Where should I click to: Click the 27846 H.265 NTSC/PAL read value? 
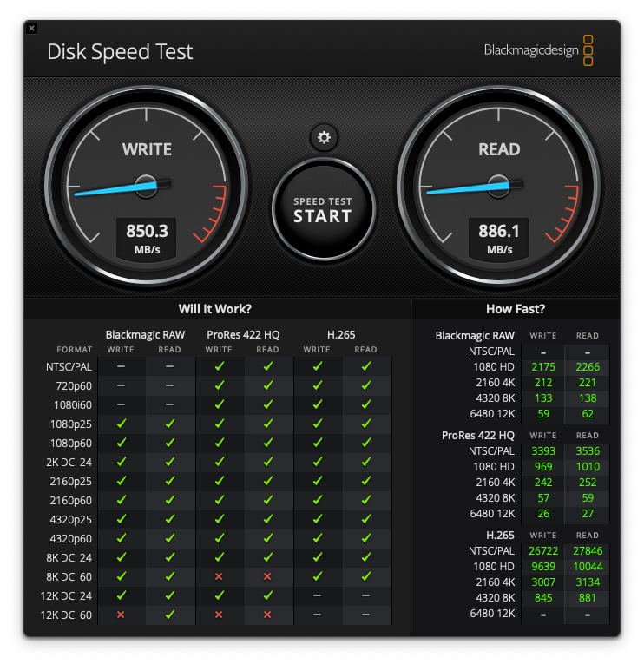[588, 551]
